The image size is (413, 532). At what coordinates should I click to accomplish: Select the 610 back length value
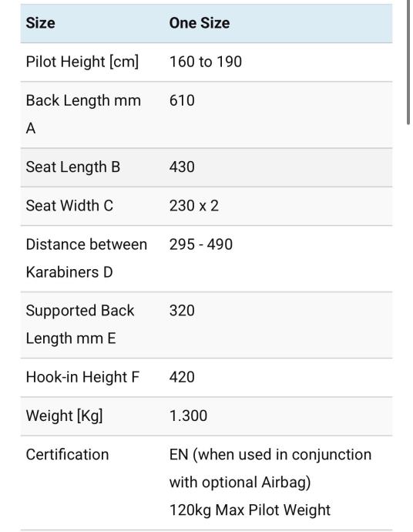182,101
